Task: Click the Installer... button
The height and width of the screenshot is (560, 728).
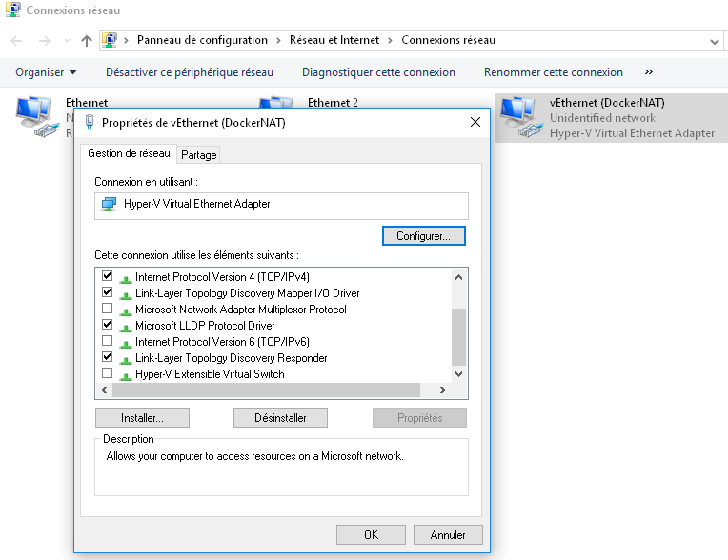Action: point(142,417)
